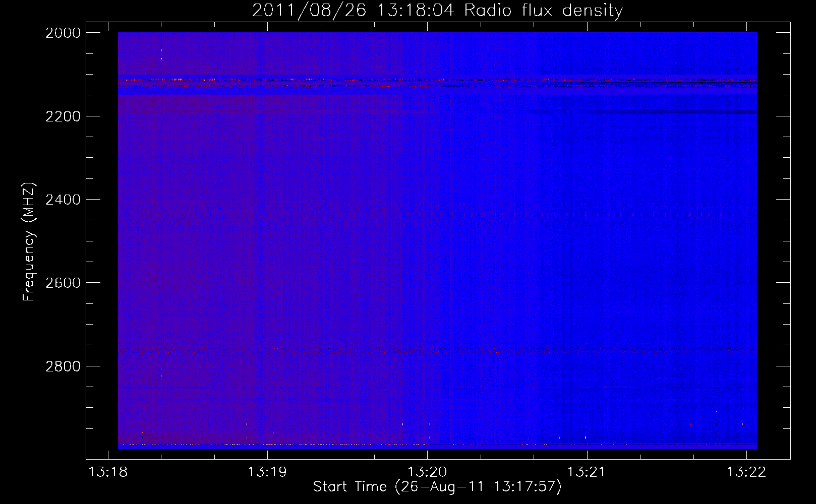
Task: Click the 13:22 time axis label
Action: point(746,472)
